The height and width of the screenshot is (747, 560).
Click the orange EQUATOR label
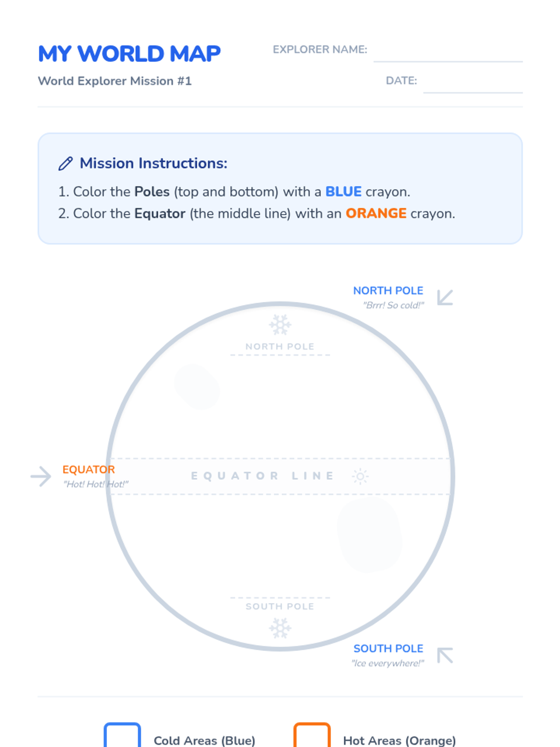[88, 469]
